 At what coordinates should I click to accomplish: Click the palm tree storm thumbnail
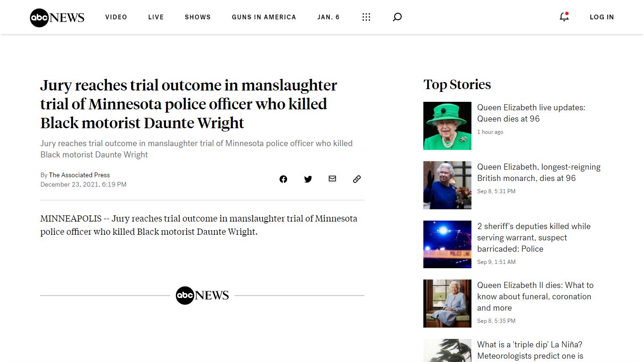(447, 350)
